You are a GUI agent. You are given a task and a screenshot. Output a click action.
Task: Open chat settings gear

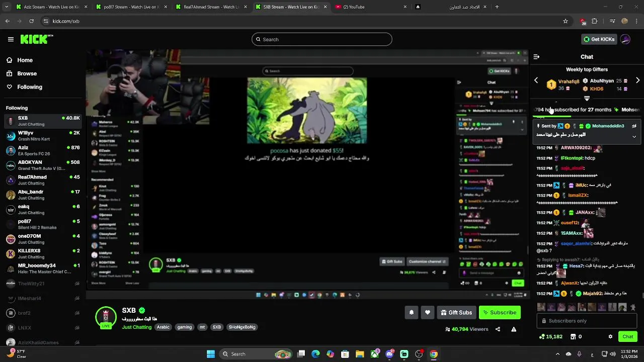click(x=610, y=336)
